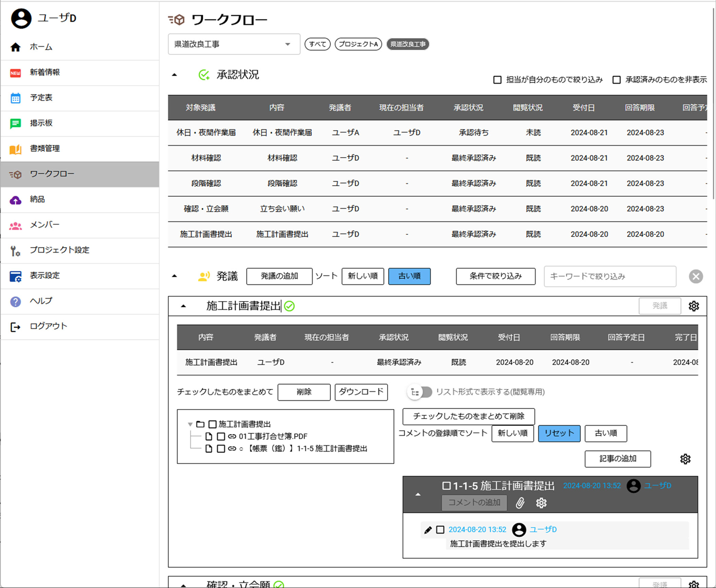Collapse the 施工計画書提出 folder tree node
This screenshot has width=716, height=588.
[x=190, y=424]
